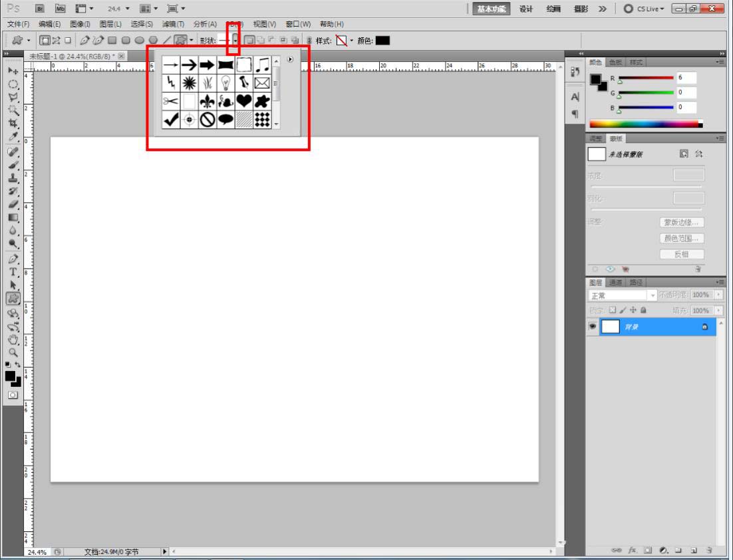This screenshot has height=560, width=733.
Task: Choose the Rectangle tool in options bar
Action: [112, 41]
